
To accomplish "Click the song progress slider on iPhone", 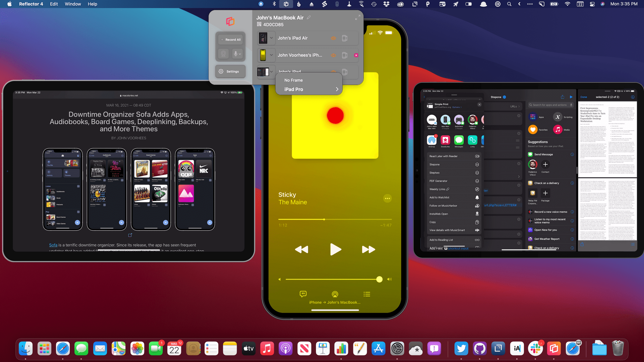I will pyautogui.click(x=335, y=219).
